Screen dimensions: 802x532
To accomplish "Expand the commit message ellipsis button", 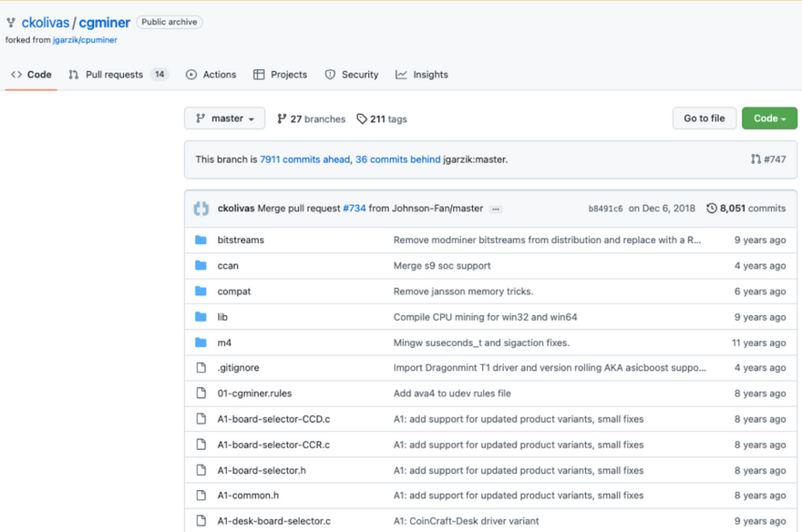I will click(495, 209).
